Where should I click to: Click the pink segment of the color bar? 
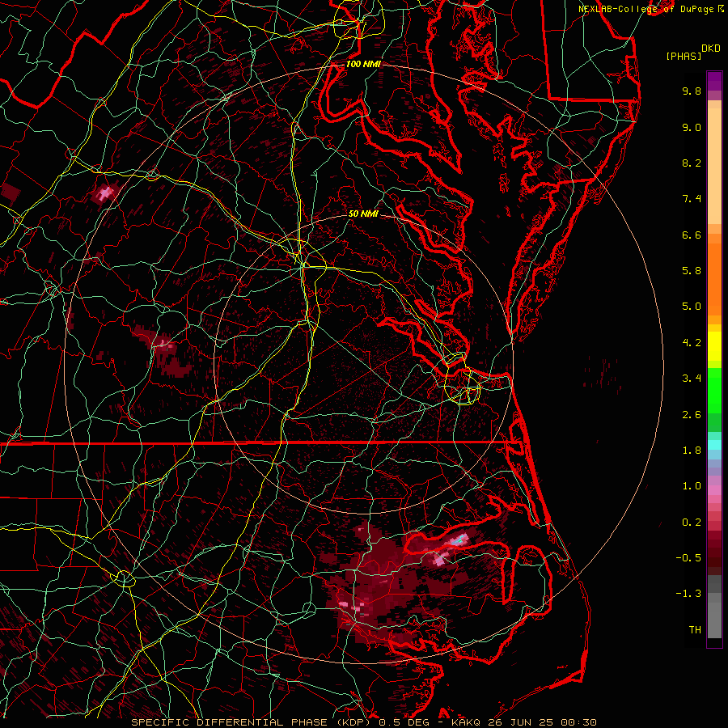click(714, 490)
